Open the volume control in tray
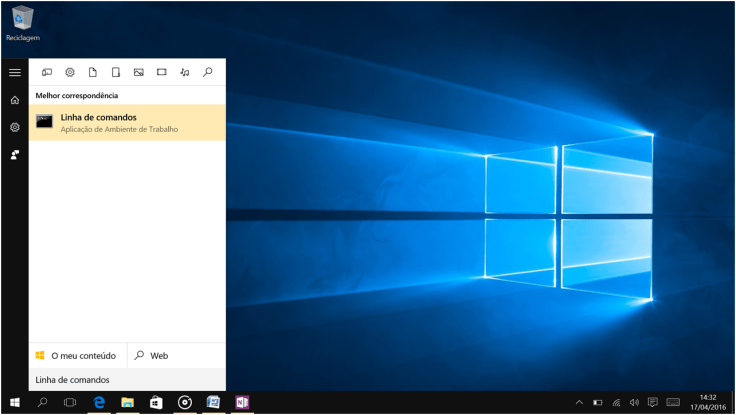 point(634,403)
